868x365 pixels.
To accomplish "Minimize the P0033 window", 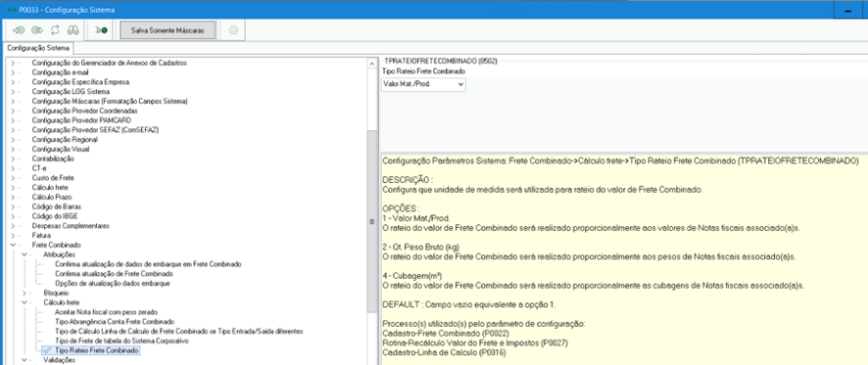I will pos(848,11).
